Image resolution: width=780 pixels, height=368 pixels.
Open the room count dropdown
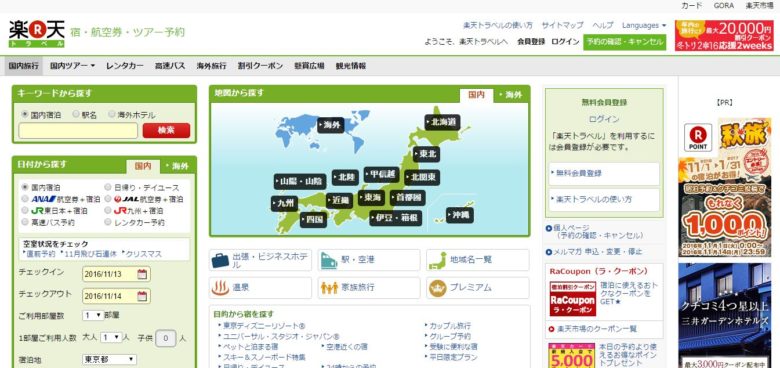pyautogui.click(x=93, y=315)
